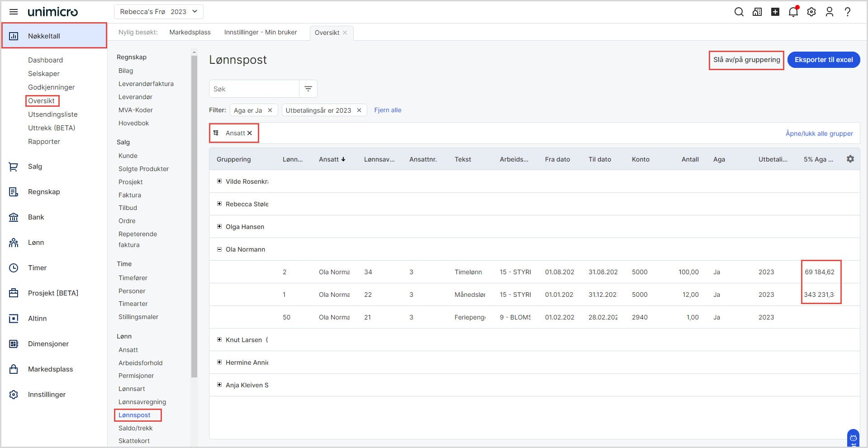Select Lønnsart in the Lønn menu
This screenshot has width=868, height=448.
click(132, 389)
